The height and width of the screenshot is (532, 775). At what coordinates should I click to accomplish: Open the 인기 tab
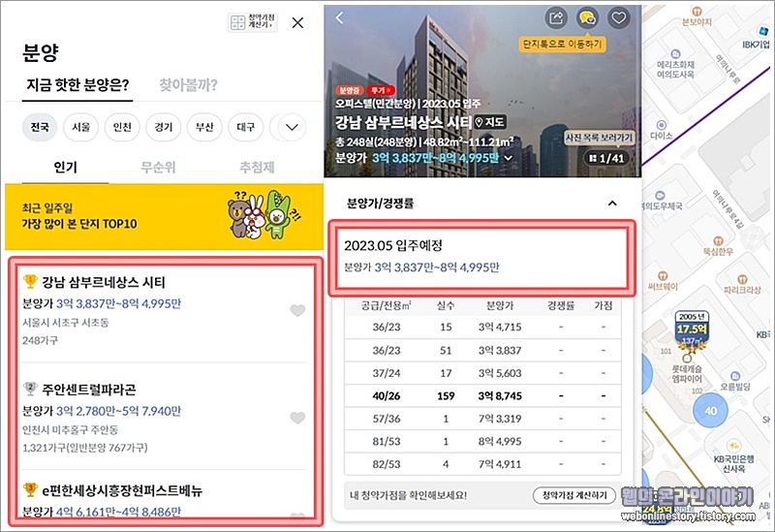coord(65,168)
